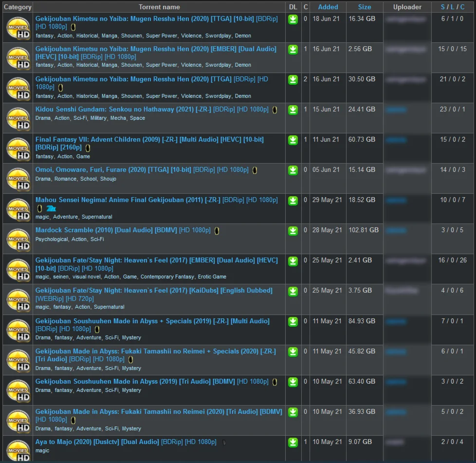Download EMBER Heaven's Feel torrent
This screenshot has width=476, height=463.
293,261
